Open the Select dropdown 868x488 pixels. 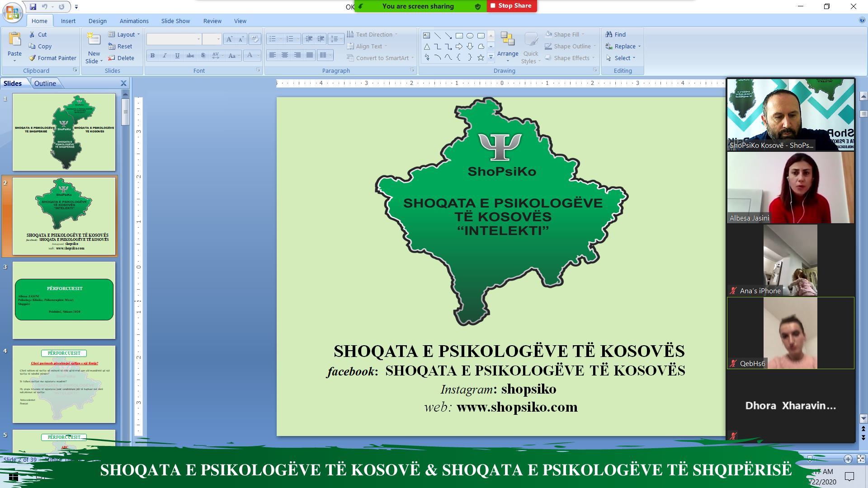coord(621,58)
